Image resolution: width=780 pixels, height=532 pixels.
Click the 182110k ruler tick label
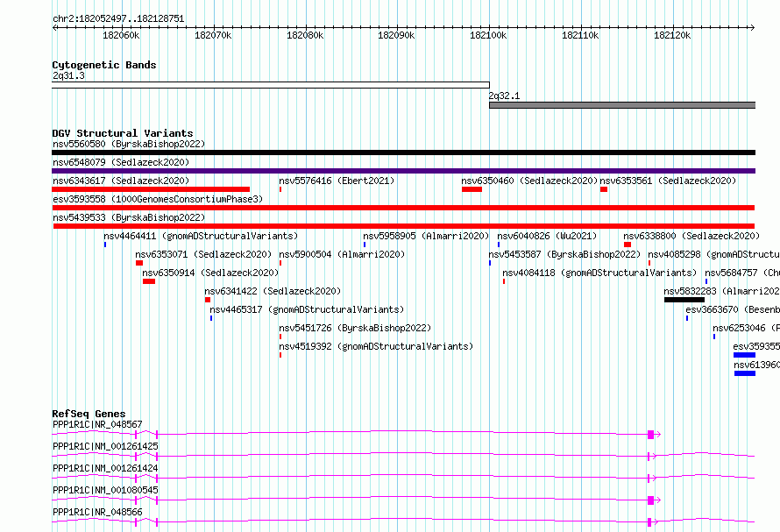coord(580,35)
